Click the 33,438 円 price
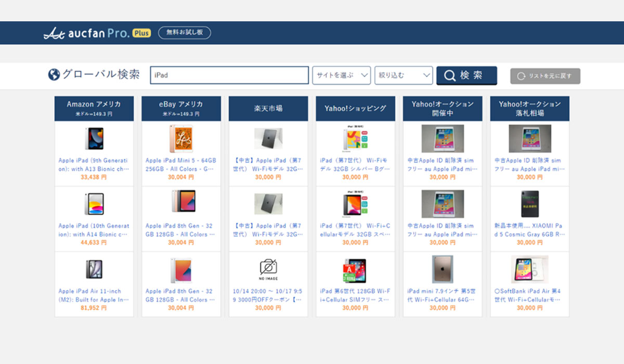The width and height of the screenshot is (624, 364). pyautogui.click(x=94, y=177)
